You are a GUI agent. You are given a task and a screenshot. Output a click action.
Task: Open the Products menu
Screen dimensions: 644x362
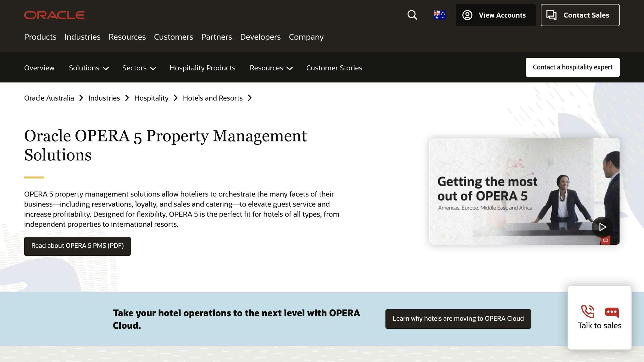[x=40, y=37]
